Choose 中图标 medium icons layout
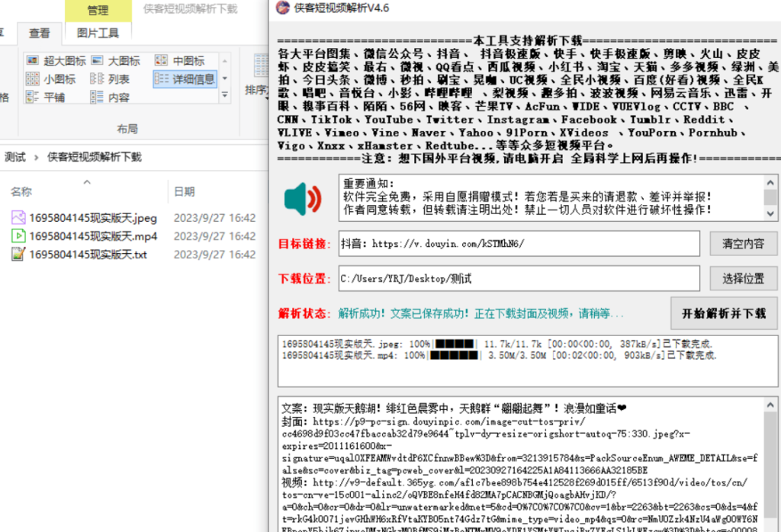Screen dimensions: 781x532 coord(180,61)
